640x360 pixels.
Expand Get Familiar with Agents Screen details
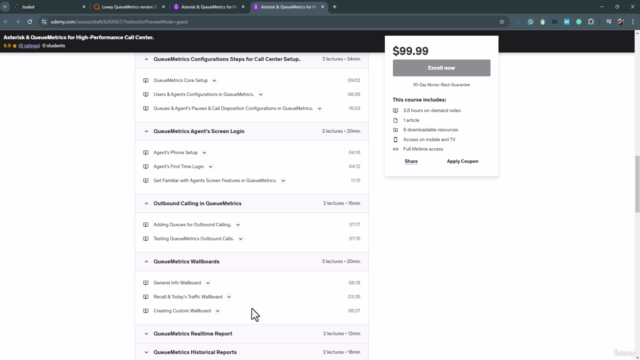[x=283, y=181]
